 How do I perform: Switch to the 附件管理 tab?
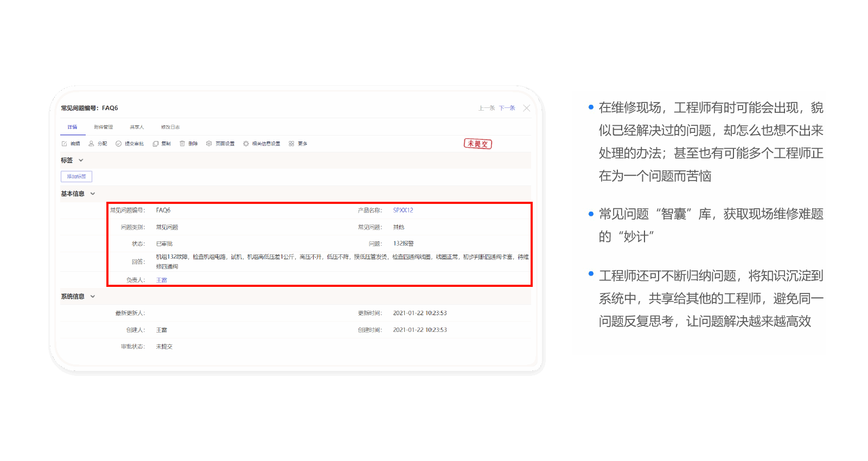[x=103, y=127]
